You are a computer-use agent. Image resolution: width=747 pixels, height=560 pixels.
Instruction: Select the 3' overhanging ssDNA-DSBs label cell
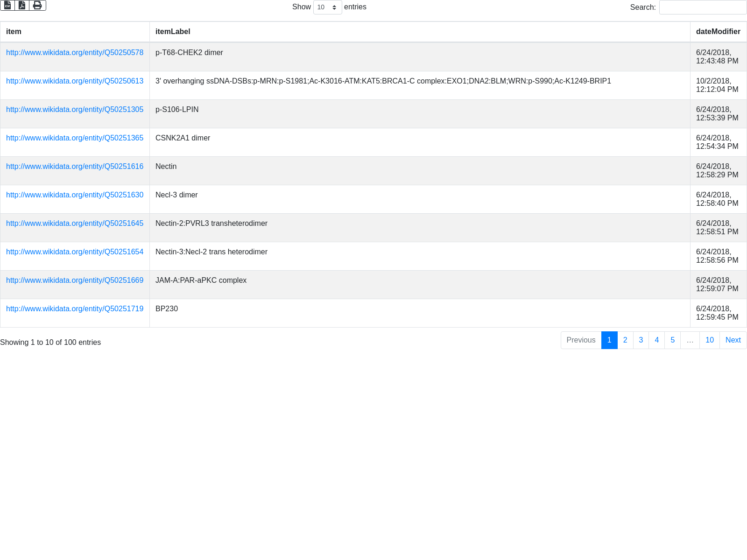pyautogui.click(x=420, y=85)
